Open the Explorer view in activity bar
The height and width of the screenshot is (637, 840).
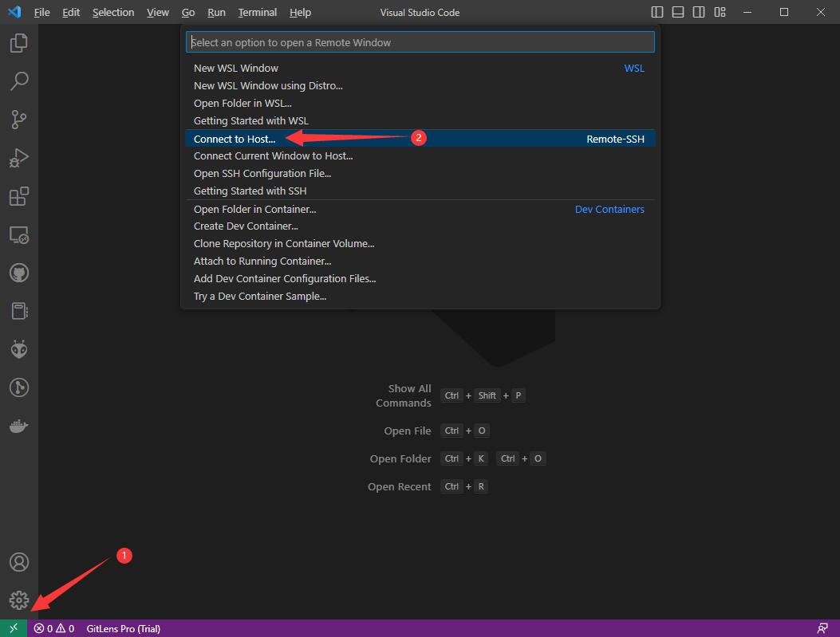pyautogui.click(x=19, y=43)
